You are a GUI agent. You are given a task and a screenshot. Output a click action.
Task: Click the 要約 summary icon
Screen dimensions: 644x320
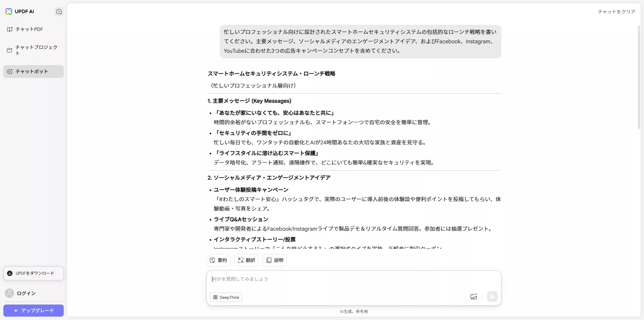tap(212, 260)
